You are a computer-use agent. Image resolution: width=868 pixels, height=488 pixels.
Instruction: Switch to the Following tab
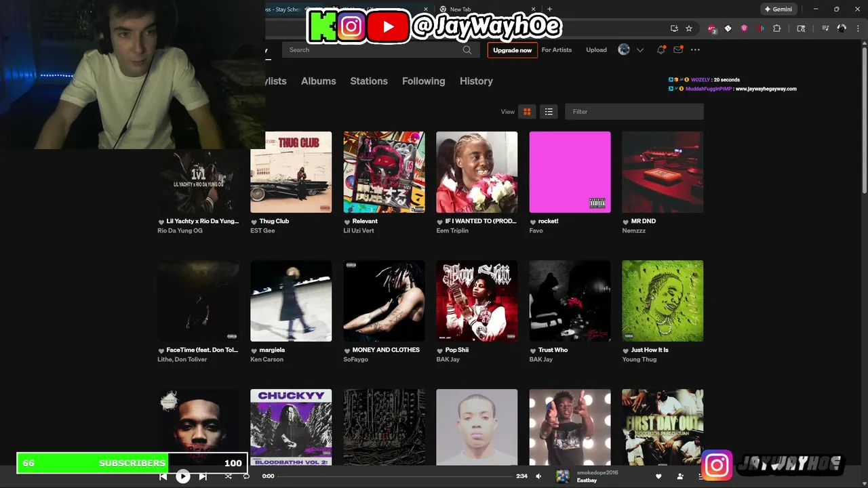tap(424, 81)
